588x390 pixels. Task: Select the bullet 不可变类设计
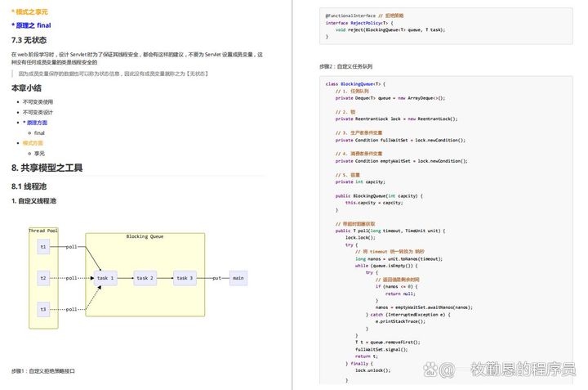[x=38, y=112]
